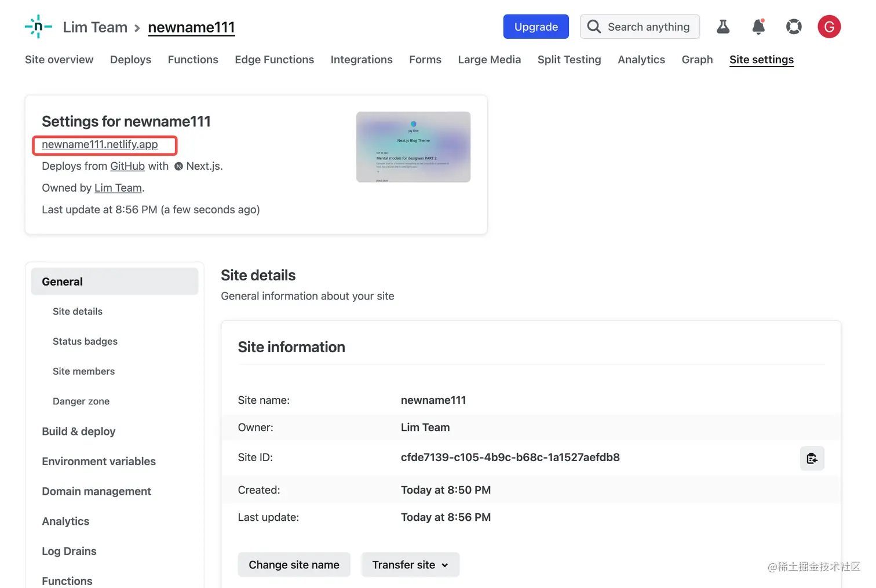
Task: Select site name value newname111
Action: [433, 400]
